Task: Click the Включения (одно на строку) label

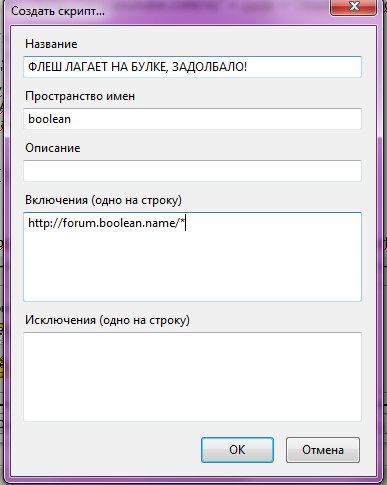Action: pos(104,200)
